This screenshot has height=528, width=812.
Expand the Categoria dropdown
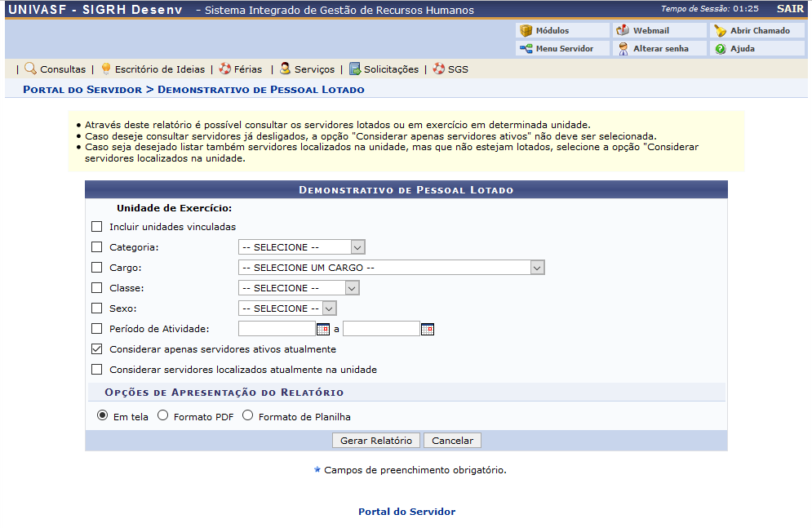(301, 247)
